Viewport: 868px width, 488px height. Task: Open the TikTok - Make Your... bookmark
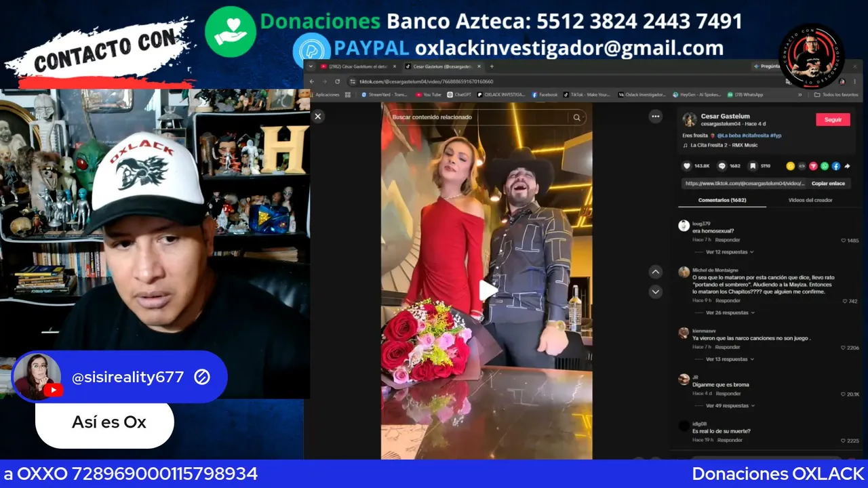(587, 95)
